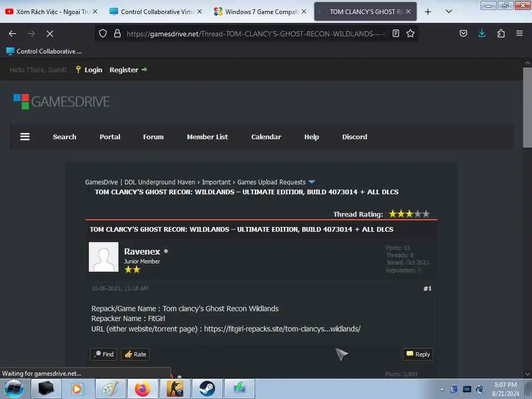
Task: Open Paint from the taskbar
Action: point(111,389)
